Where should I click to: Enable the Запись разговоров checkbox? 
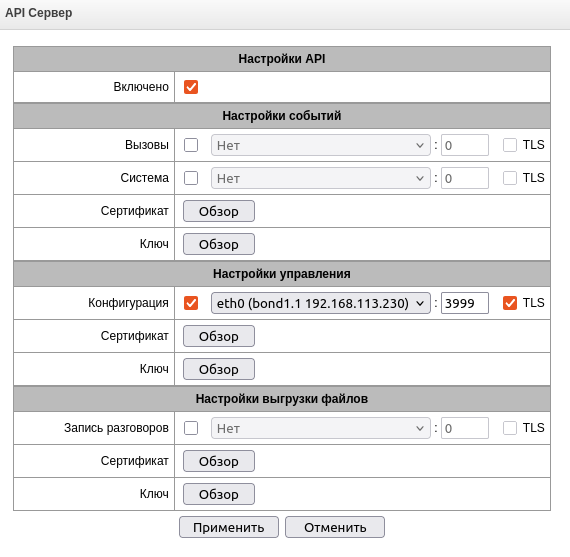tap(191, 428)
